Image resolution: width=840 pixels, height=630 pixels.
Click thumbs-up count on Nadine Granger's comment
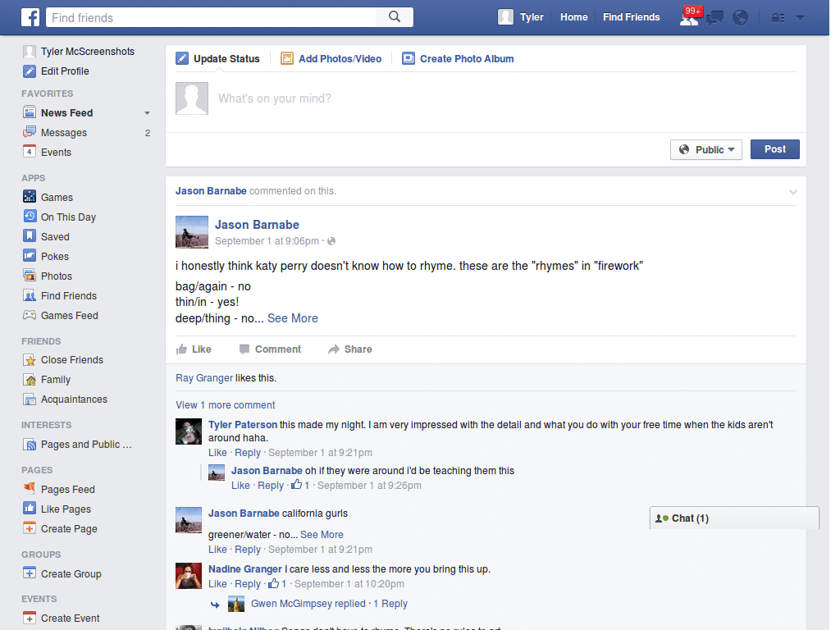coord(277,583)
